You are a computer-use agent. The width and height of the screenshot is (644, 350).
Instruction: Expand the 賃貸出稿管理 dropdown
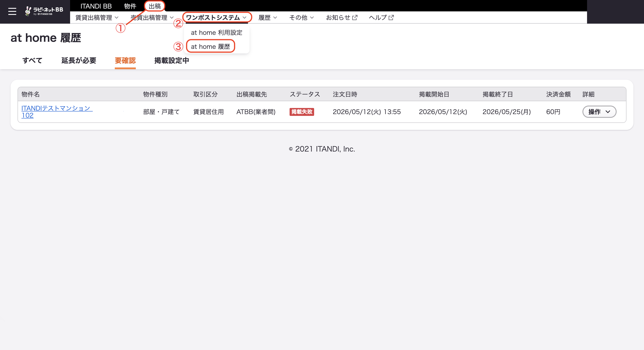97,18
